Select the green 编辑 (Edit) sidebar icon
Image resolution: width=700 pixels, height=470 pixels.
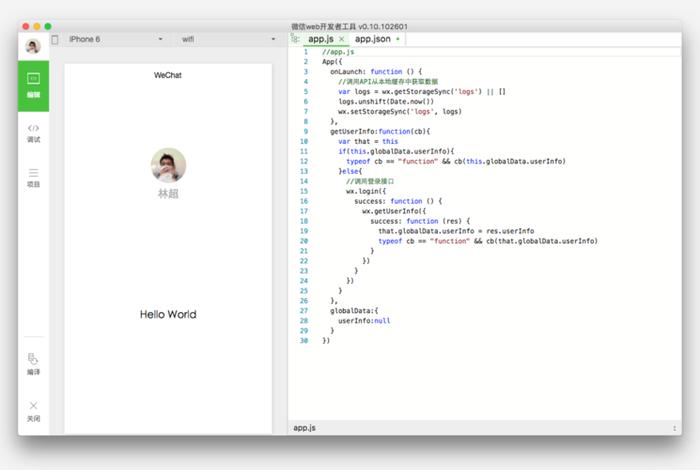(x=33, y=86)
